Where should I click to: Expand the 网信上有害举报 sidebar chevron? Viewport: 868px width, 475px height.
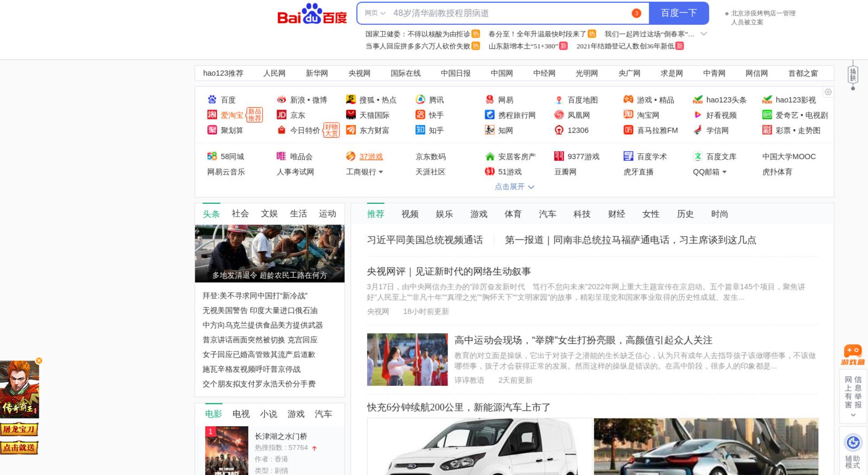point(853,415)
